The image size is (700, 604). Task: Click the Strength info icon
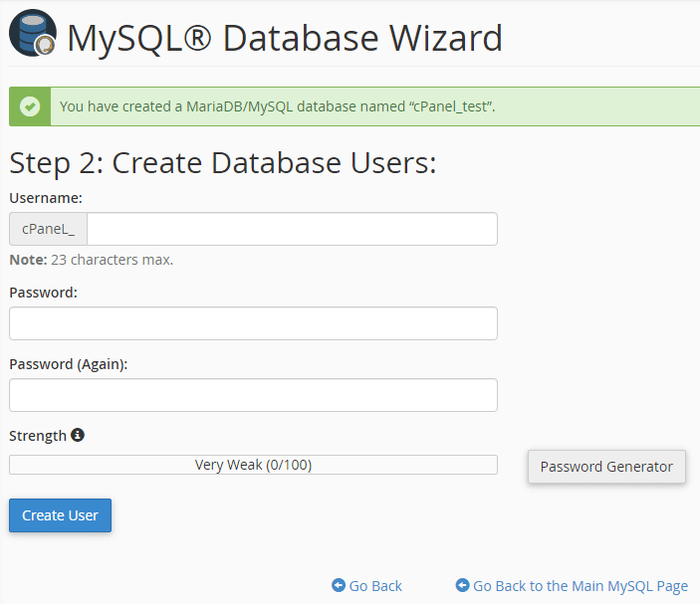(78, 435)
